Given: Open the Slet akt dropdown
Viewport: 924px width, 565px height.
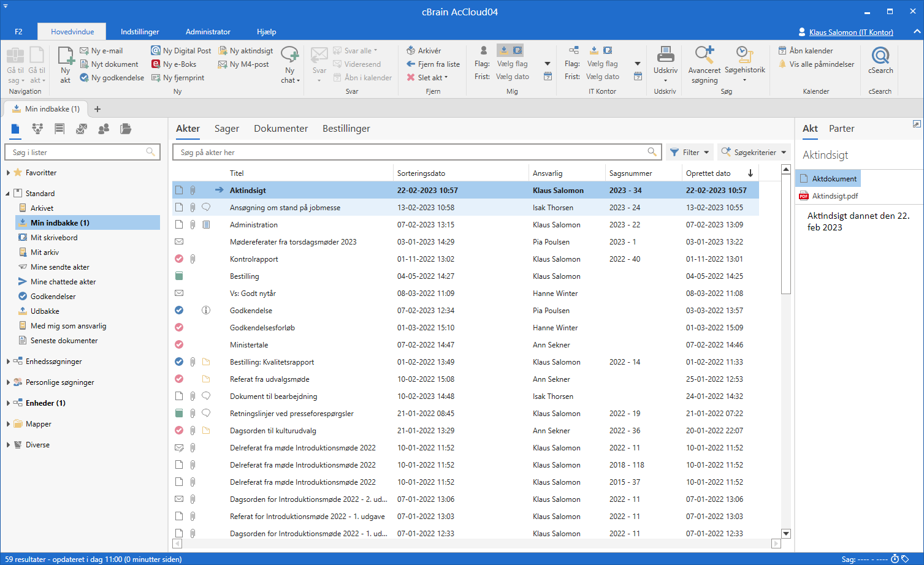Looking at the screenshot, I should (x=427, y=78).
